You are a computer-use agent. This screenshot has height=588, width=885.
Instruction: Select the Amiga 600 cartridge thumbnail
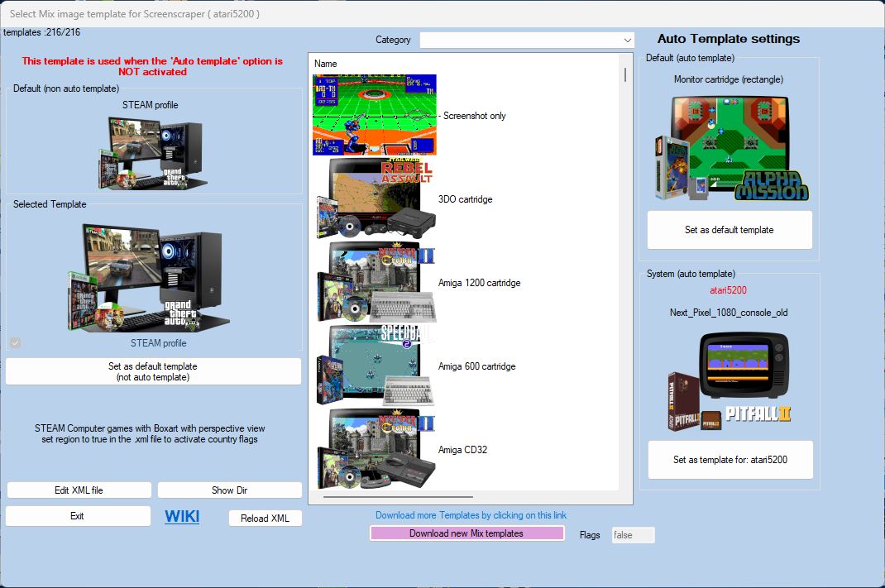click(375, 366)
